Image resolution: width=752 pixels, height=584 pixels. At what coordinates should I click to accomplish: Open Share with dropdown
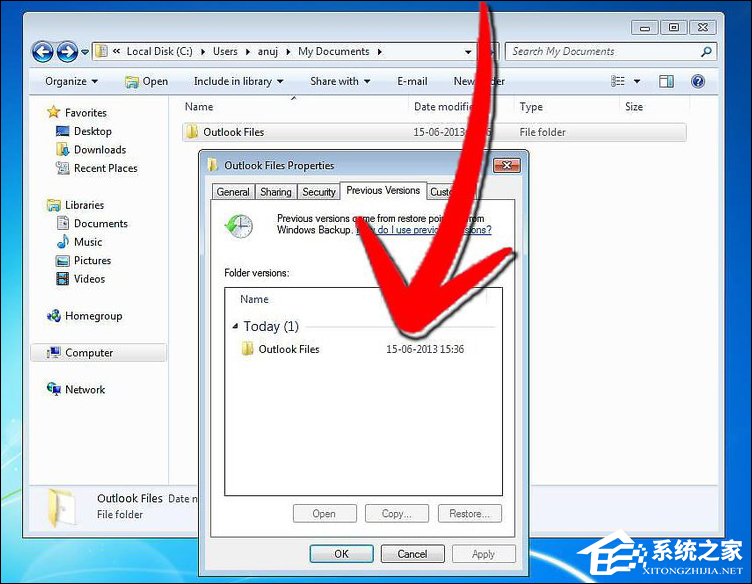pos(340,81)
